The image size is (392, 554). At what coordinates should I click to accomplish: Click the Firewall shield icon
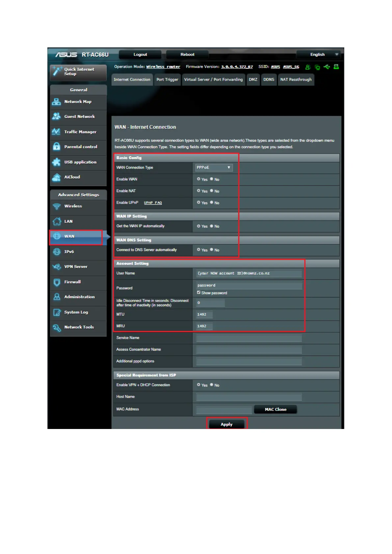coord(57,282)
